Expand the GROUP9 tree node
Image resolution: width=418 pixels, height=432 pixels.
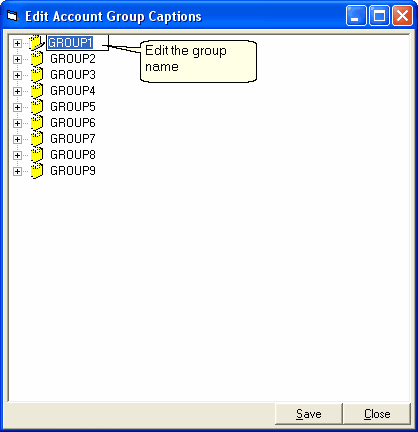pos(17,171)
